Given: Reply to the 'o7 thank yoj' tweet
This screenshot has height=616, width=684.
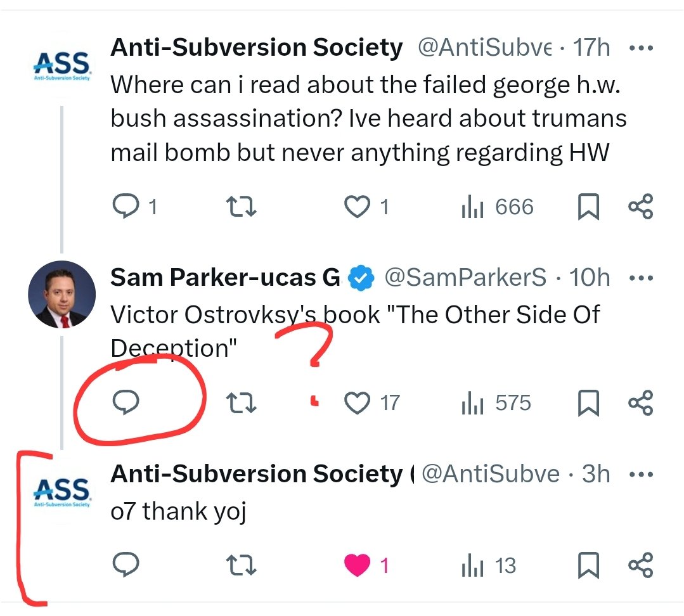Looking at the screenshot, I should (125, 565).
